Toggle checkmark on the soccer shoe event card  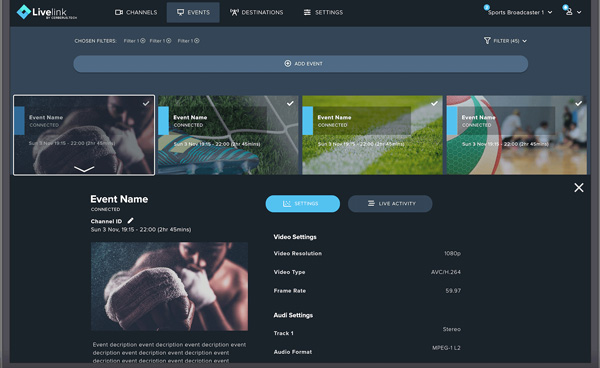pos(290,103)
